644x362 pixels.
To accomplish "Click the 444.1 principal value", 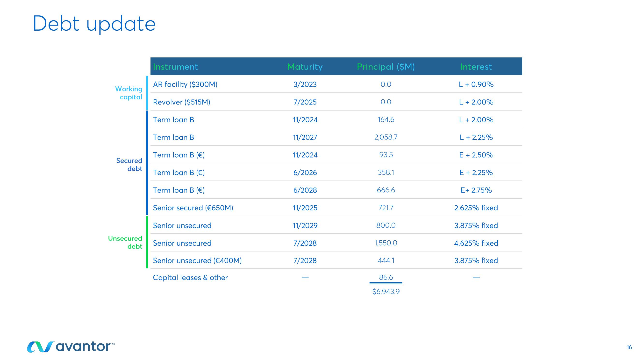I will coord(386,260).
